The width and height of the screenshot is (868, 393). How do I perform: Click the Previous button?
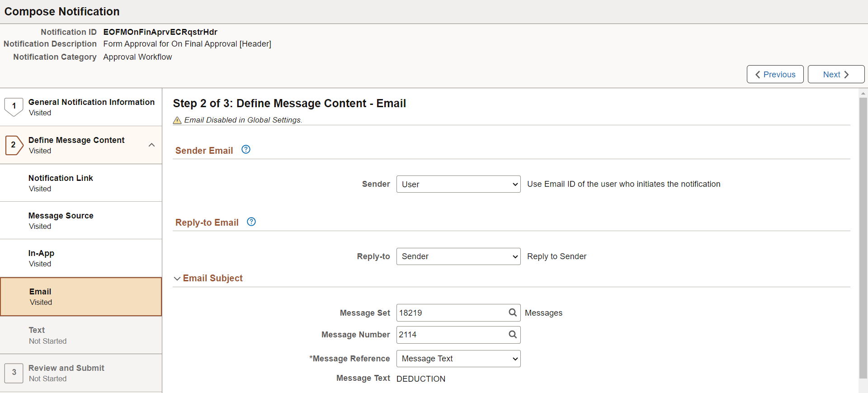775,74
